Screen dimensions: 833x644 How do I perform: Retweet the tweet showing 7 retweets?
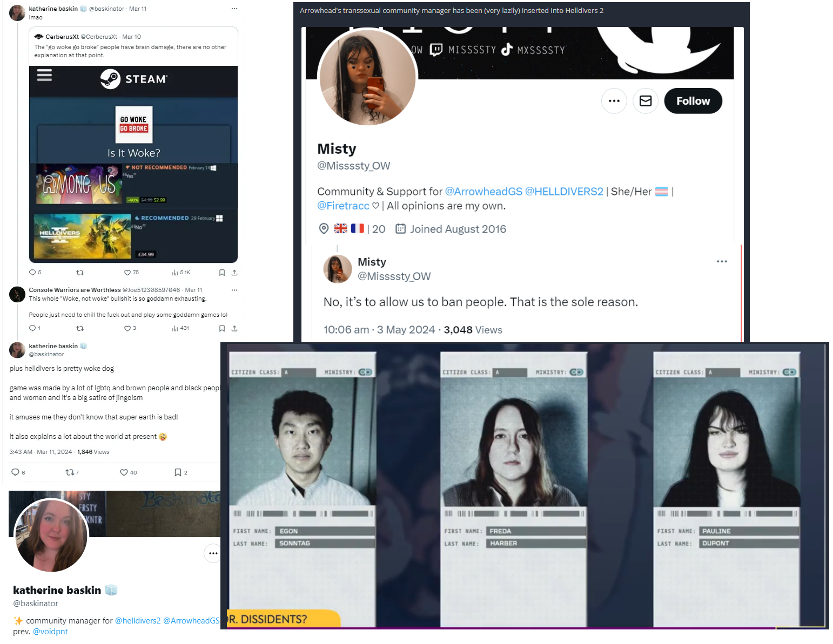[70, 472]
